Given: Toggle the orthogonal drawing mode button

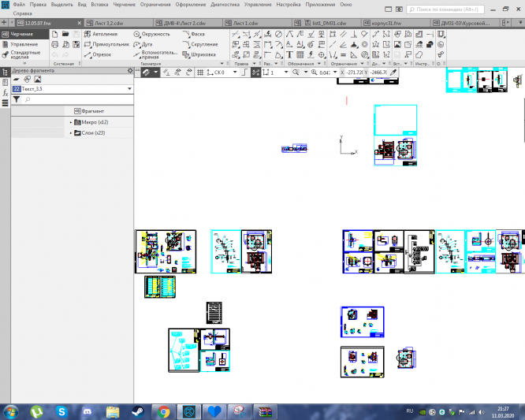Looking at the screenshot, I should 244,72.
